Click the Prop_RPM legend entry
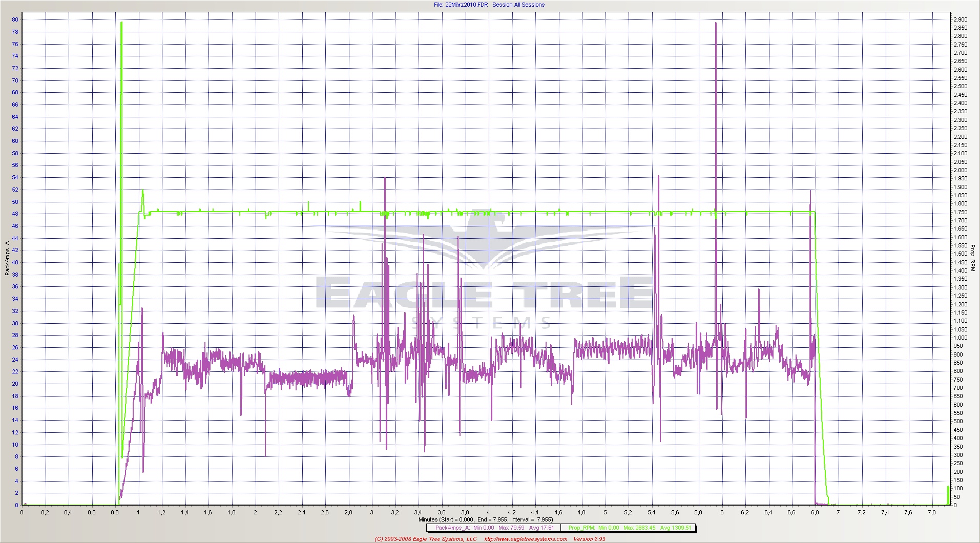The image size is (980, 543). pos(629,528)
